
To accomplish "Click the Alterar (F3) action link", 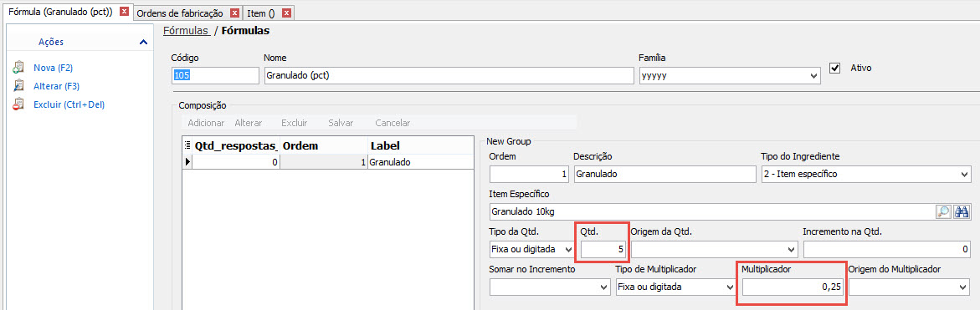I will pyautogui.click(x=56, y=86).
